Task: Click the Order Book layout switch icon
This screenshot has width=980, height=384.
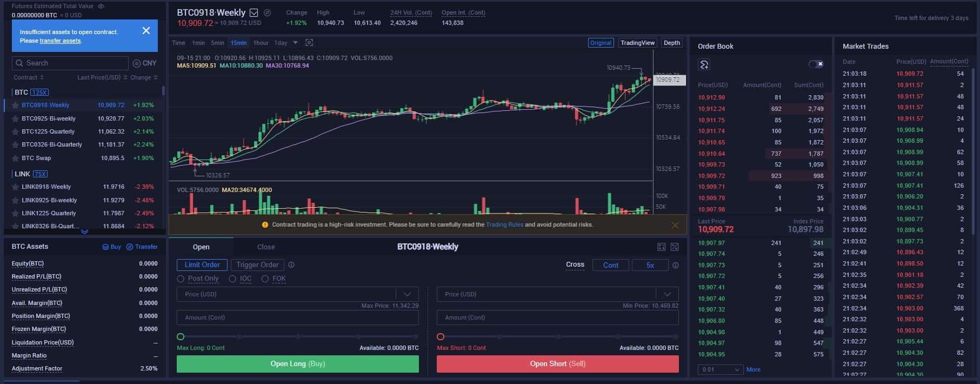Action: click(x=704, y=65)
